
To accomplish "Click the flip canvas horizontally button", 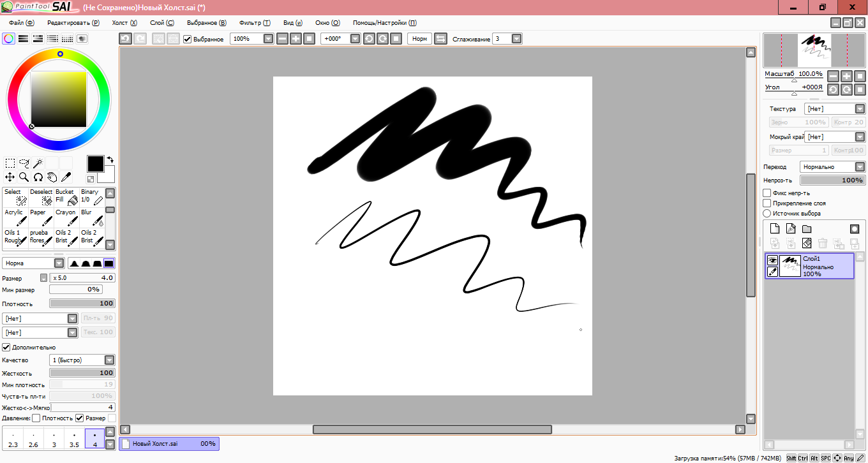I will tap(440, 39).
